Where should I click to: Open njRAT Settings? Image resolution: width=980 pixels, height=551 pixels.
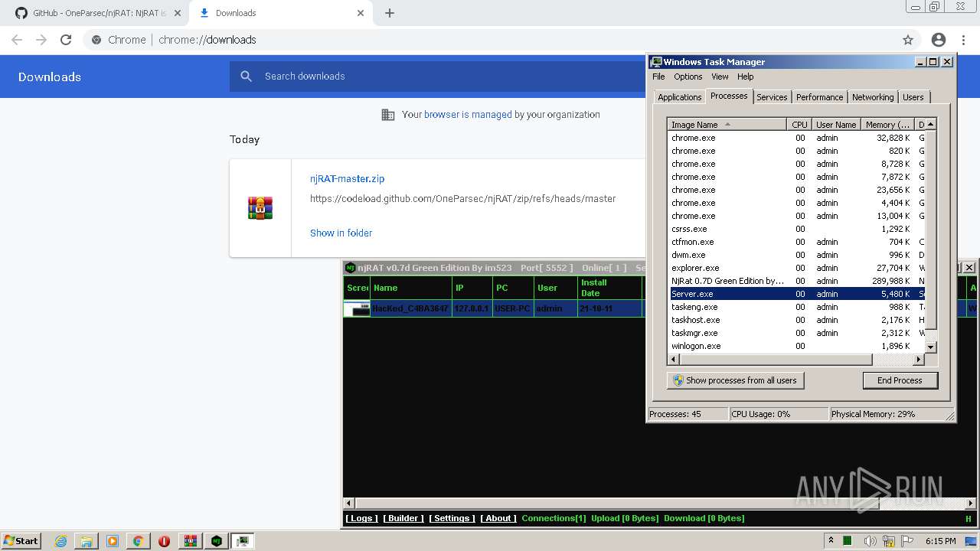452,518
